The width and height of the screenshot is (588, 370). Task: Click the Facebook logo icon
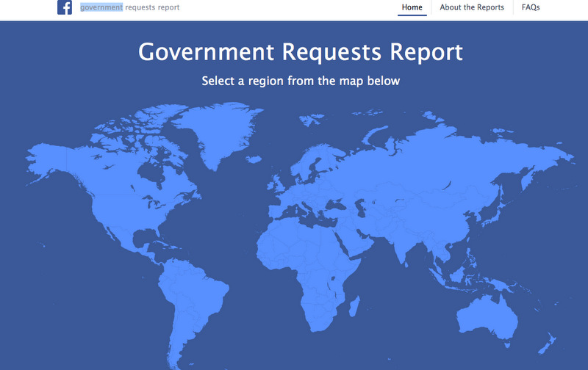[65, 8]
